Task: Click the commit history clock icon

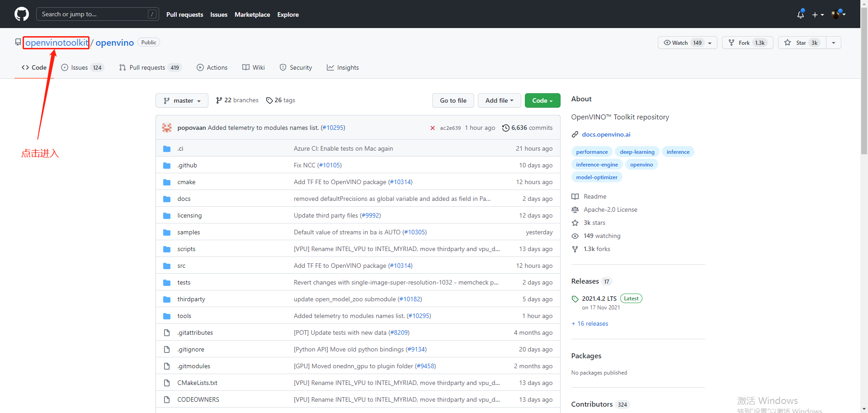Action: click(506, 128)
